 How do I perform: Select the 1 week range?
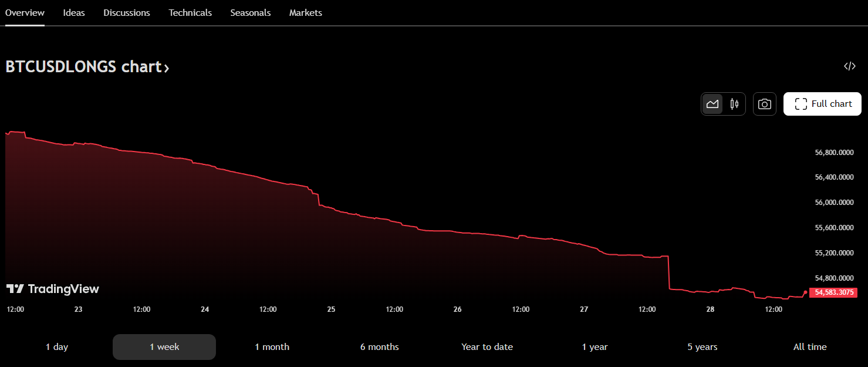(x=164, y=347)
